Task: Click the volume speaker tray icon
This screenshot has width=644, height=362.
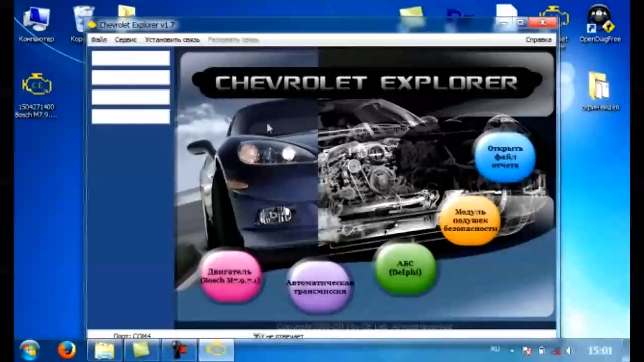Action: click(569, 351)
